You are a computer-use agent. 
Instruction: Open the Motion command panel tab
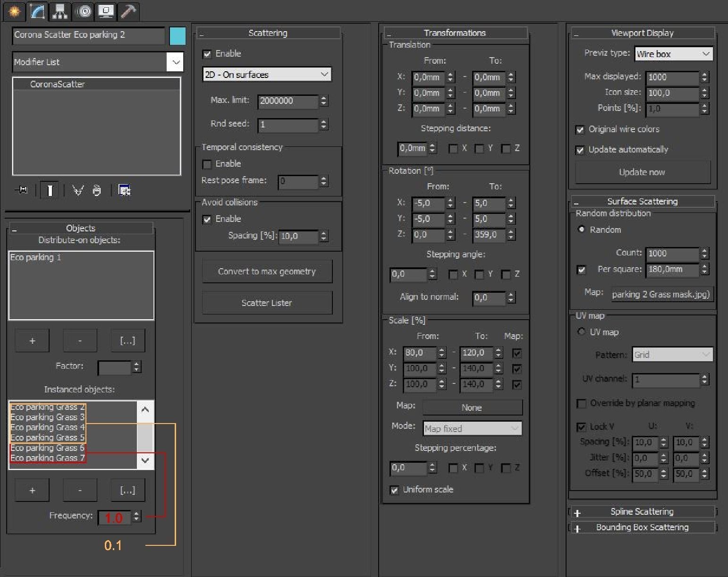tap(84, 11)
